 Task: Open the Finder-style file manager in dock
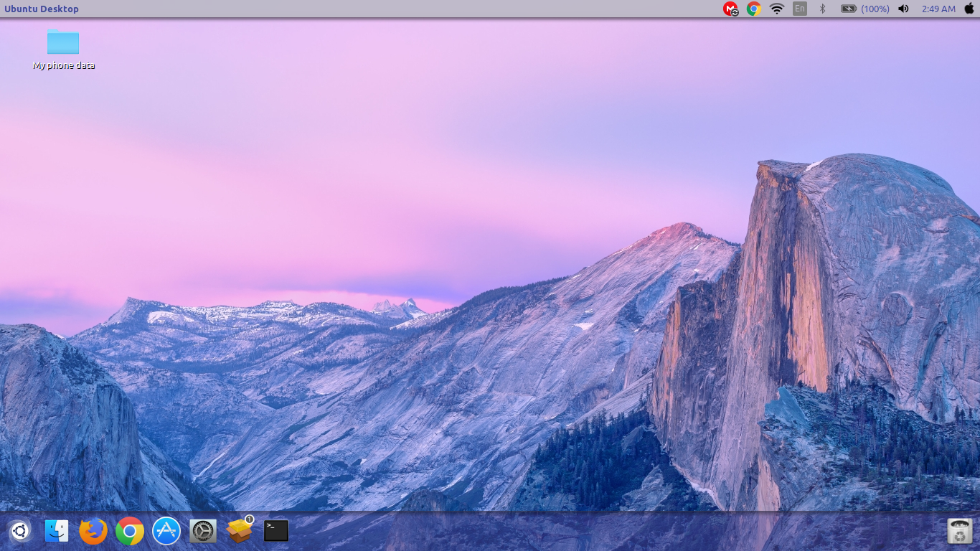coord(57,532)
